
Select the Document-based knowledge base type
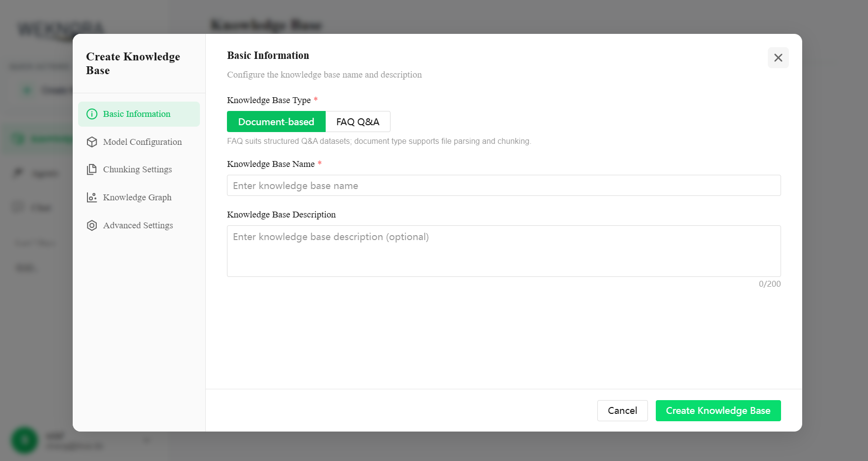(276, 121)
